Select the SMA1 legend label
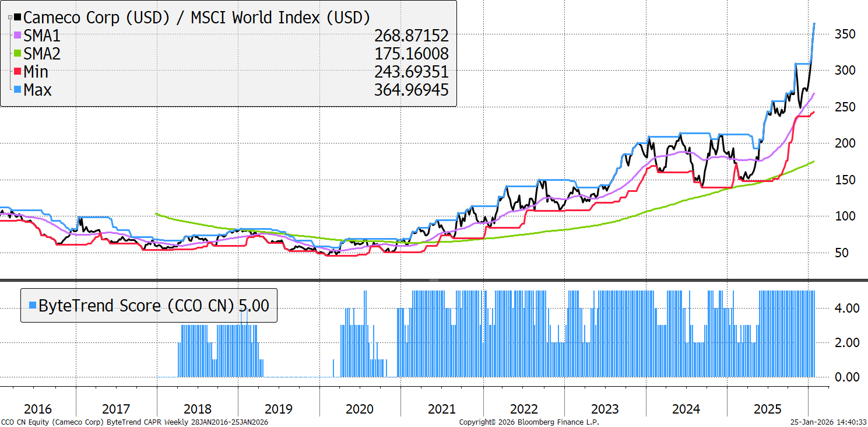 [x=42, y=36]
